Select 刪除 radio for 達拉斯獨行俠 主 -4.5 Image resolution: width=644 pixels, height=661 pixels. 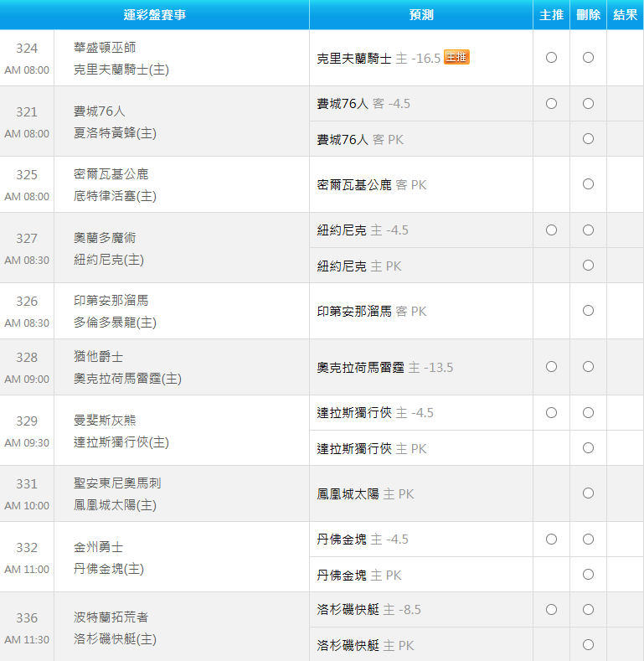click(x=588, y=412)
